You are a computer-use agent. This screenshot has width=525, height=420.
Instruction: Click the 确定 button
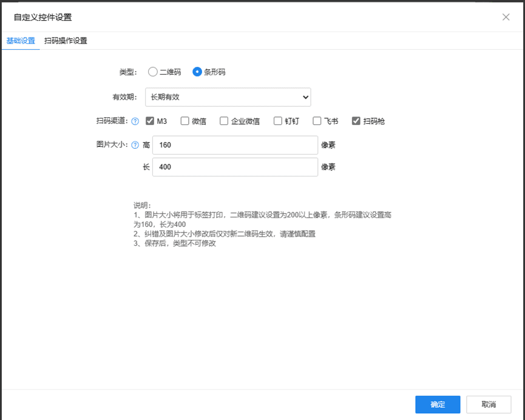(x=438, y=405)
